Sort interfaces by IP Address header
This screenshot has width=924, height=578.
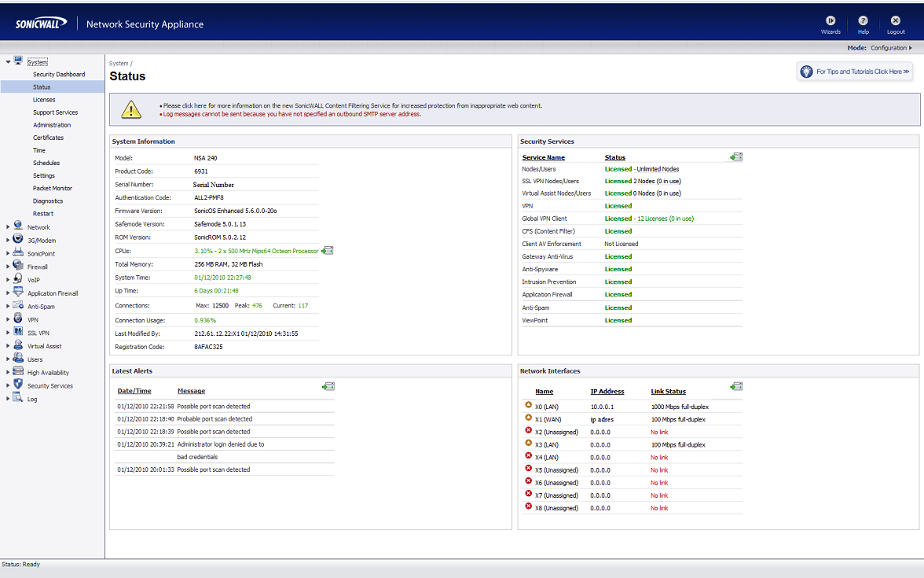(x=607, y=392)
